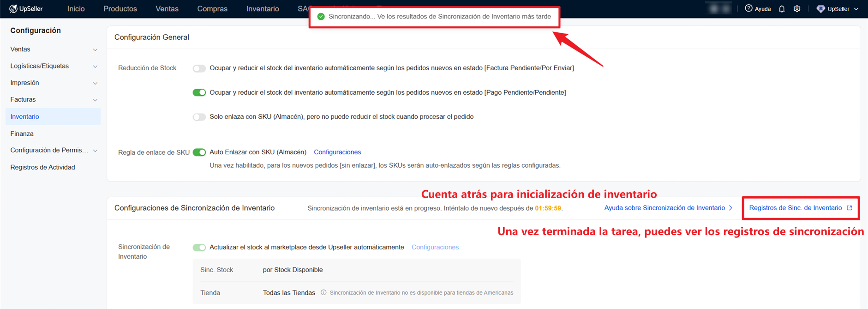Open the Inicio top menu
The height and width of the screenshot is (309, 868).
tap(76, 9)
